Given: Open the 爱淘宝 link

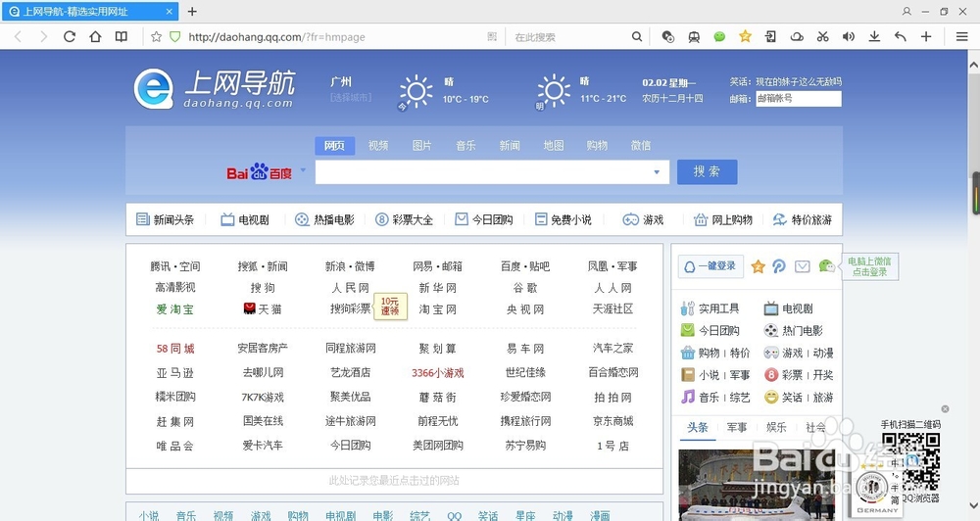Looking at the screenshot, I should point(175,309).
